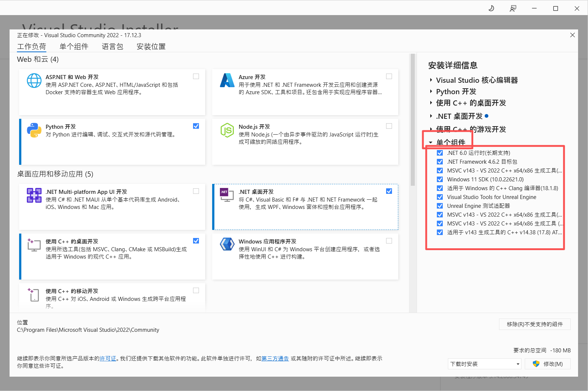This screenshot has width=588, height=391.
Task: Click the ASP.NET globe icon
Action: [x=34, y=81]
